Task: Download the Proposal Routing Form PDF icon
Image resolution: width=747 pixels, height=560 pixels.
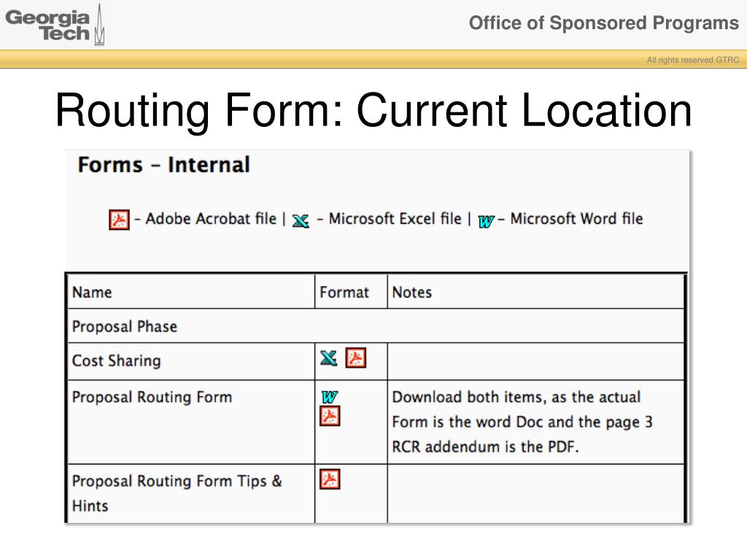Action: 330,416
